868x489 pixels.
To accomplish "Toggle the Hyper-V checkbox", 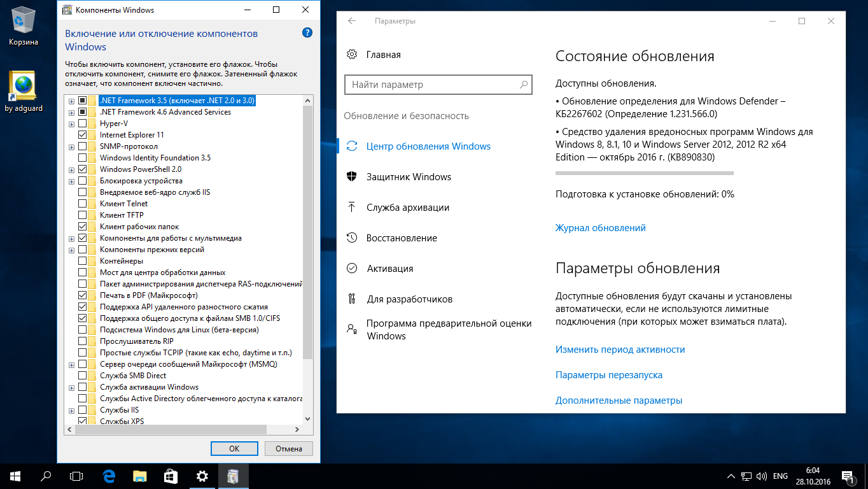I will tap(83, 124).
